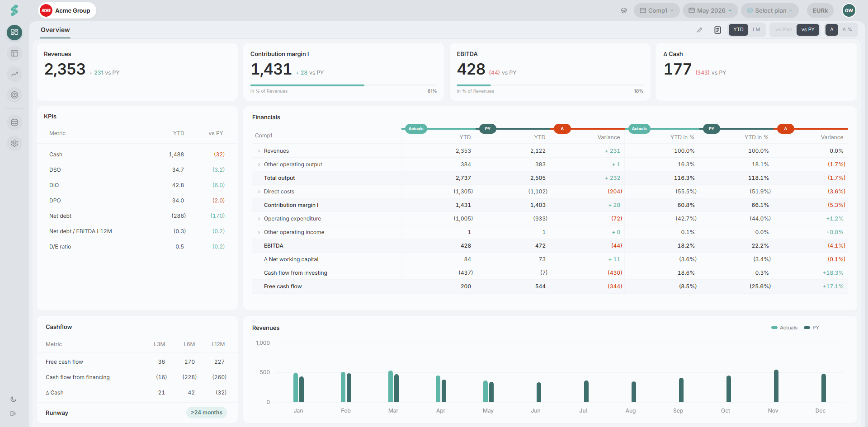Open the trend analysis sidebar icon
The width and height of the screenshot is (868, 427).
click(x=14, y=74)
